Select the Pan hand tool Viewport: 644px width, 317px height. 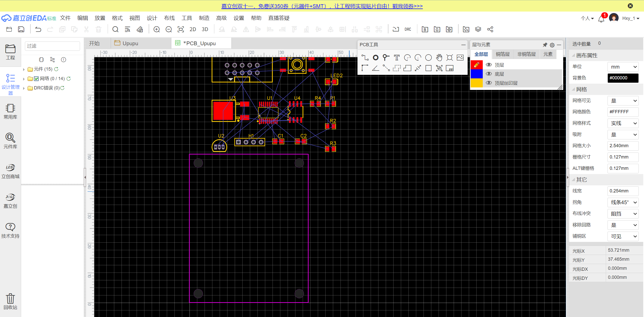point(439,58)
